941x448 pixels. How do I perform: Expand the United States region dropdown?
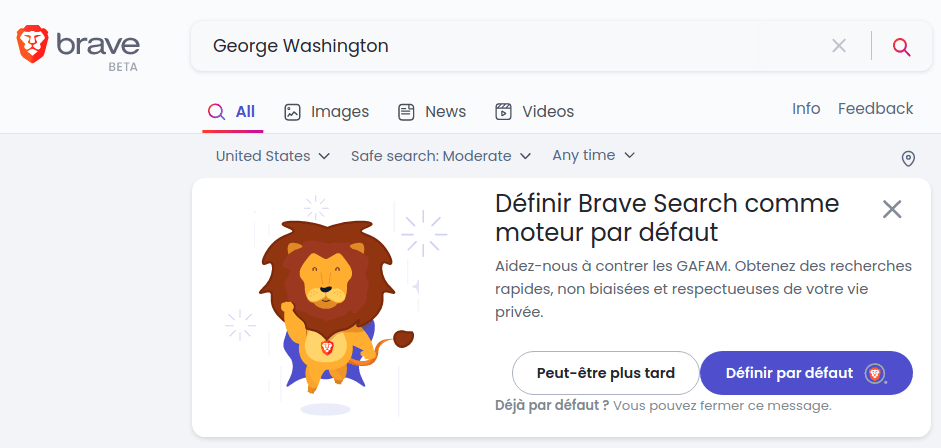tap(273, 157)
